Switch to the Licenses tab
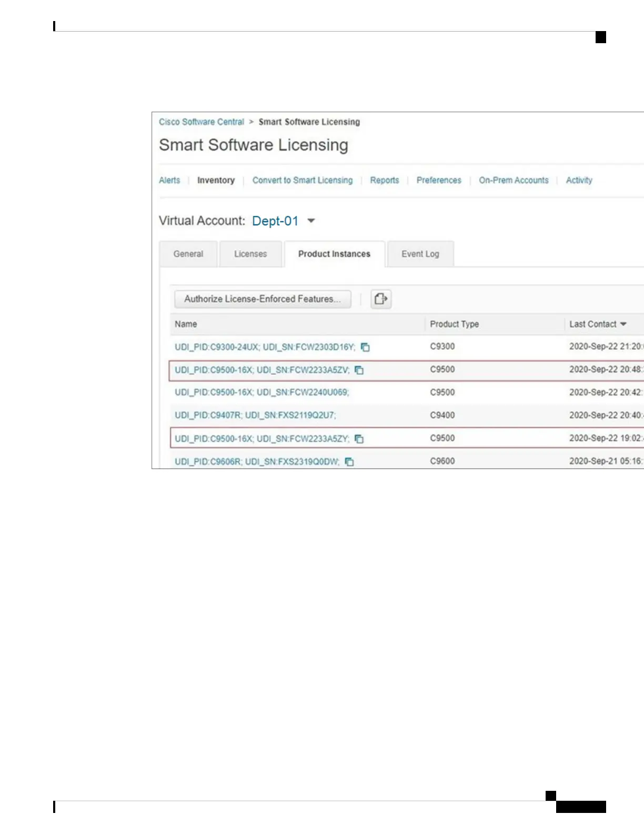Image resolution: width=644 pixels, height=834 pixels. coord(250,254)
